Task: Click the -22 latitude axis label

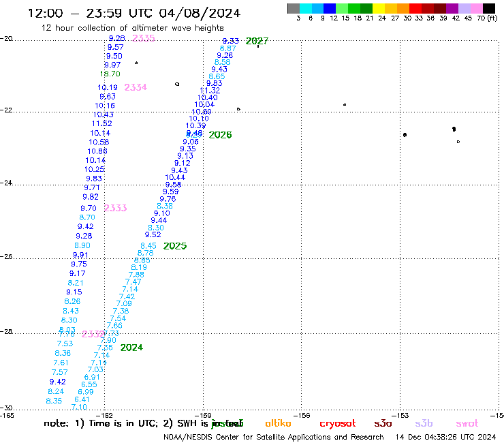Action: click(x=6, y=110)
